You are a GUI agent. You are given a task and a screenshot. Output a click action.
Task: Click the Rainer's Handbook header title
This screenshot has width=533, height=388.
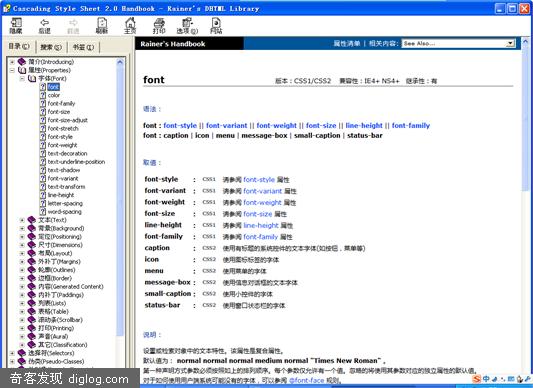click(173, 44)
